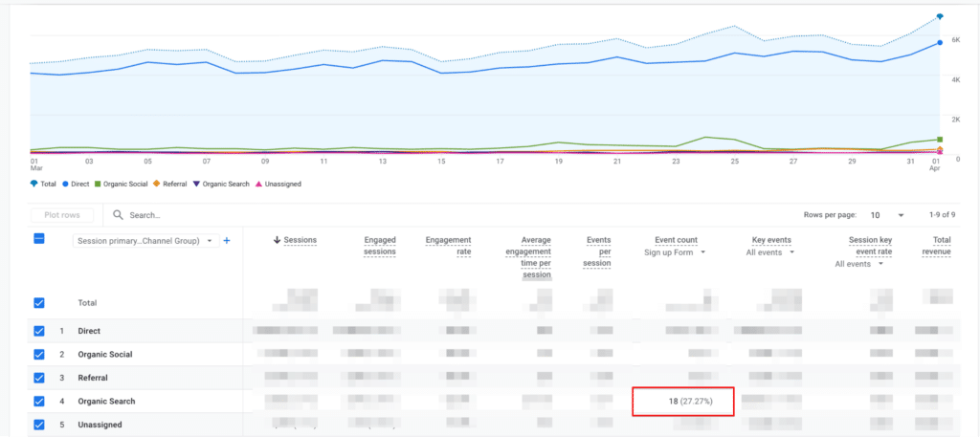Click the Unassigned row label

coord(100,425)
